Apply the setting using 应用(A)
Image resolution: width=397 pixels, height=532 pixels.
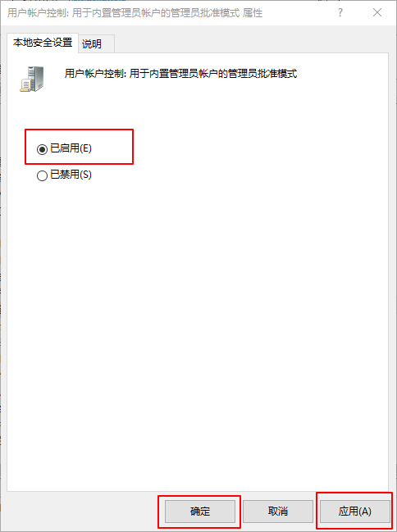(354, 511)
